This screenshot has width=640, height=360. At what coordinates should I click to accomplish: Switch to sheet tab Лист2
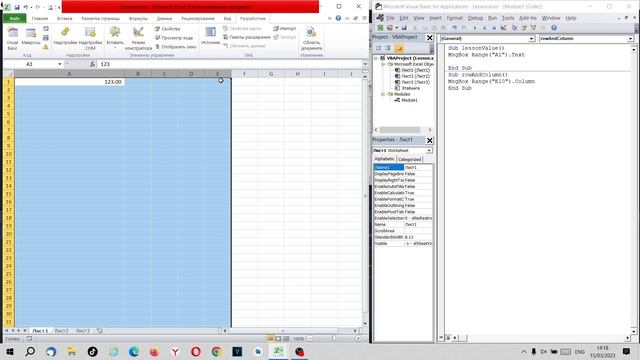[x=62, y=331]
